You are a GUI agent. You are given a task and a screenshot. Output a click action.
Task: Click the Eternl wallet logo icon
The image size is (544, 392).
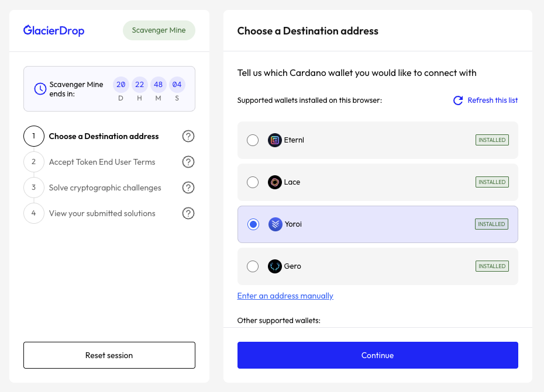pyautogui.click(x=275, y=140)
